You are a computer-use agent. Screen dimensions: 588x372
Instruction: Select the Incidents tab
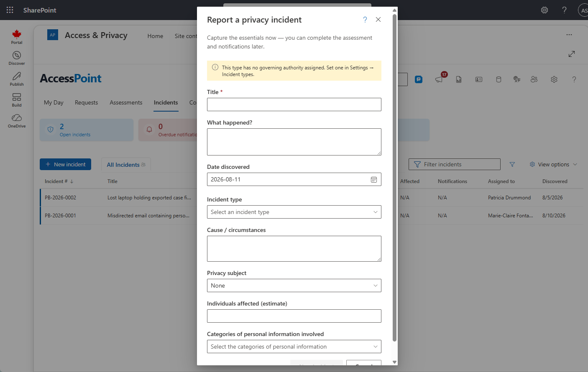166,102
